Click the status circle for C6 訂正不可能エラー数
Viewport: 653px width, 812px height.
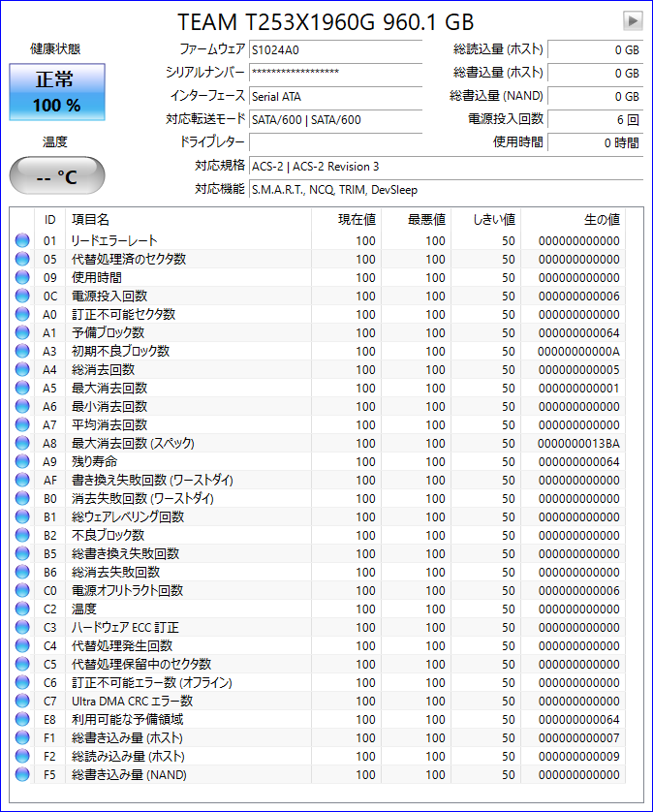click(x=22, y=682)
